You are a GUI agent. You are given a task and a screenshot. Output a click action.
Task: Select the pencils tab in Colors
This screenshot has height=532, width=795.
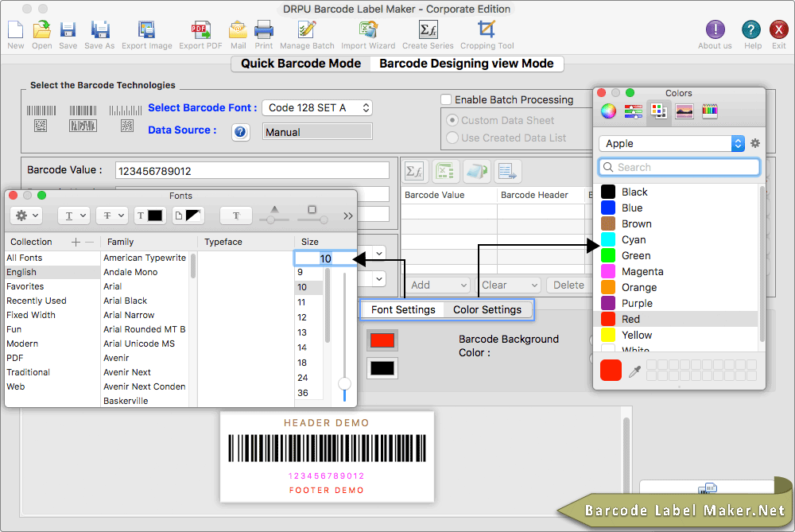tap(709, 111)
